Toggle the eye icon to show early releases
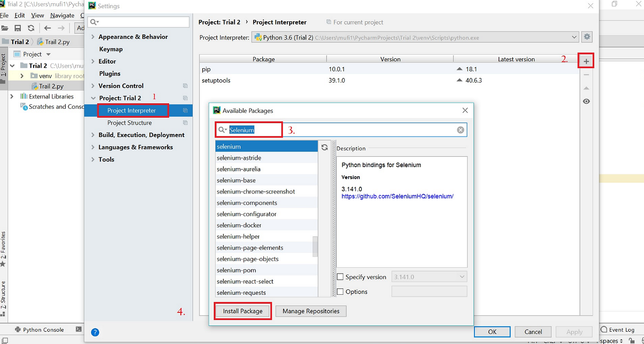This screenshot has width=644, height=344. point(586,101)
